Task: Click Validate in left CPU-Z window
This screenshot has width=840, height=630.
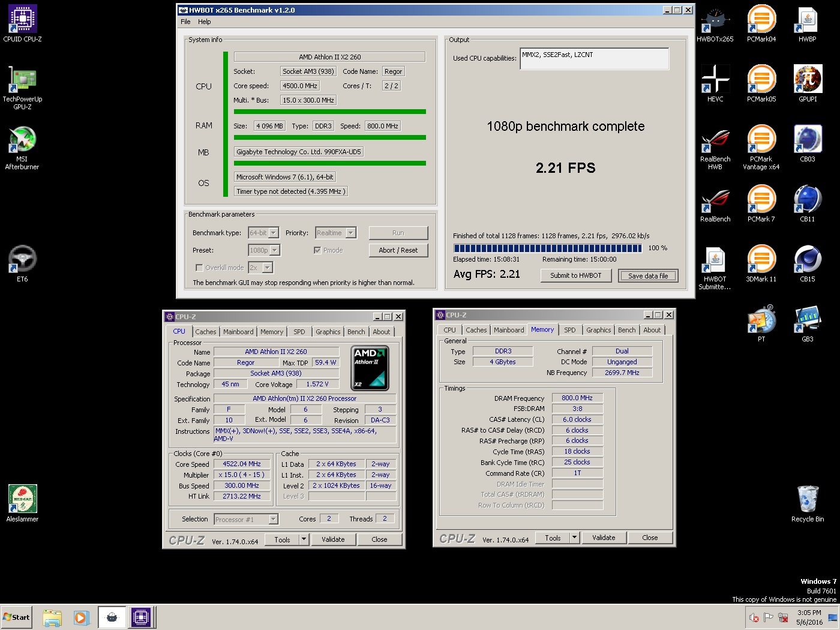Action: (333, 539)
